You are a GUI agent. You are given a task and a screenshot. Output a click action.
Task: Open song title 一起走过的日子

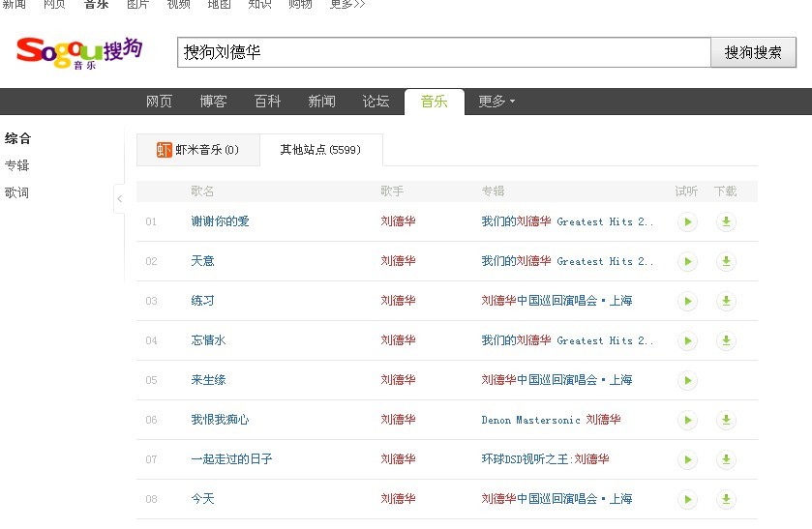(x=231, y=459)
